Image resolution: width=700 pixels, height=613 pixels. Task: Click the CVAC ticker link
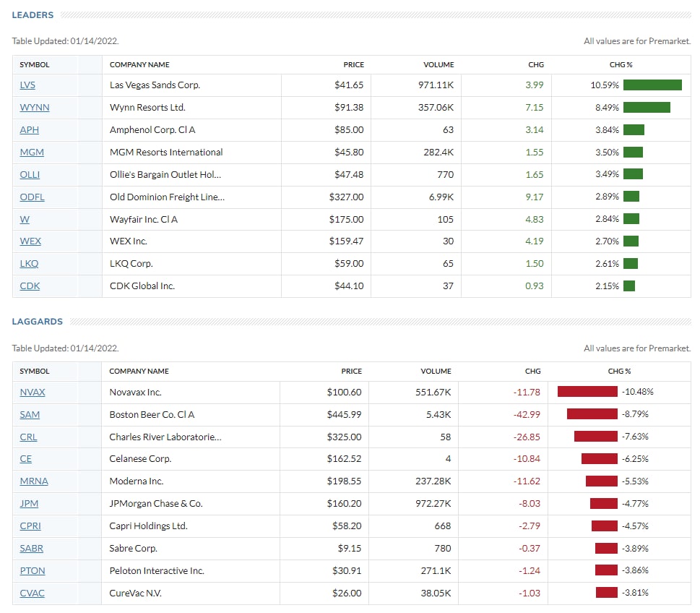coord(32,593)
